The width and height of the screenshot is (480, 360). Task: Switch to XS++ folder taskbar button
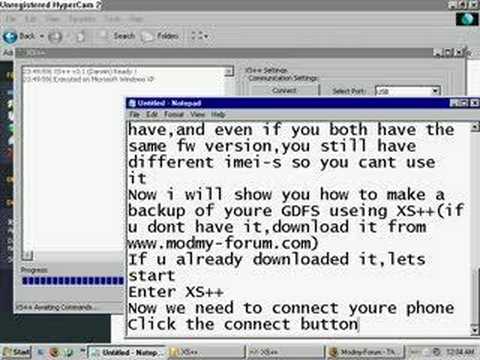point(206,352)
